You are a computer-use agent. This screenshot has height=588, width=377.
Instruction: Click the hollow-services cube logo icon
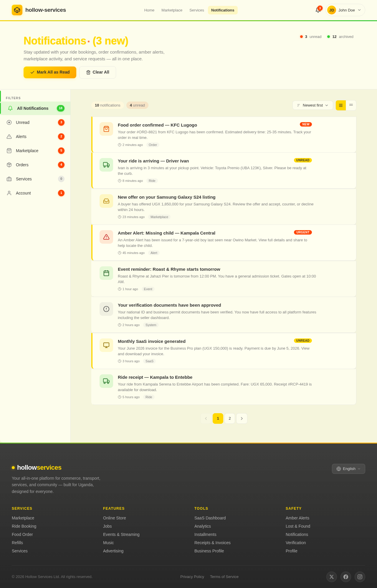pyautogui.click(x=17, y=10)
